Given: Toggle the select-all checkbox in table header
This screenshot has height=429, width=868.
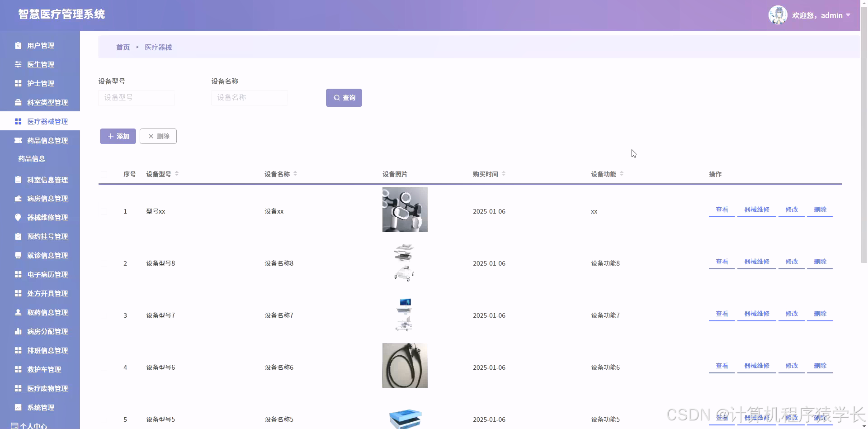Looking at the screenshot, I should click(104, 175).
